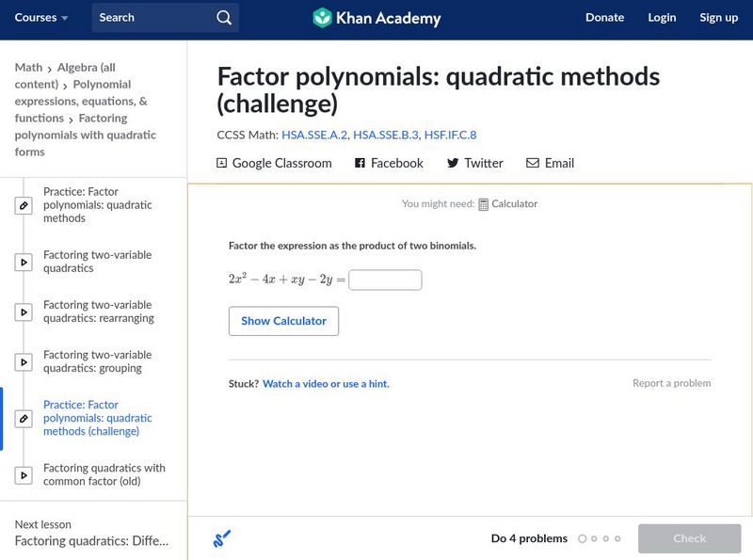Screen dimensions: 753x560
Task: Click the first problem progress dot
Action: click(583, 539)
